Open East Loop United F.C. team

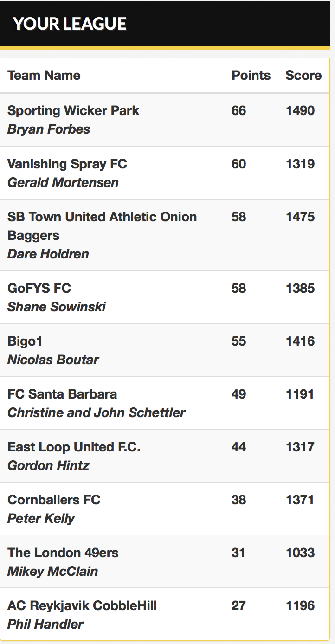pos(74,447)
